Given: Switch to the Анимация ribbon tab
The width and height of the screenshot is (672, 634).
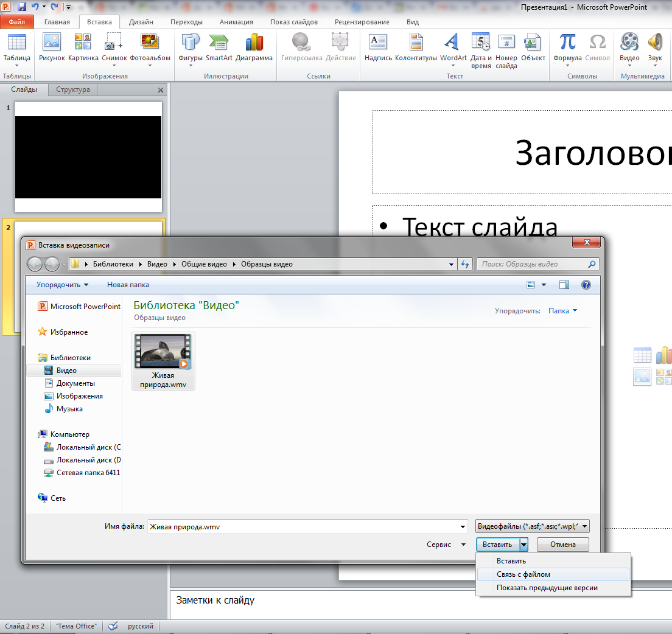Looking at the screenshot, I should (x=236, y=22).
